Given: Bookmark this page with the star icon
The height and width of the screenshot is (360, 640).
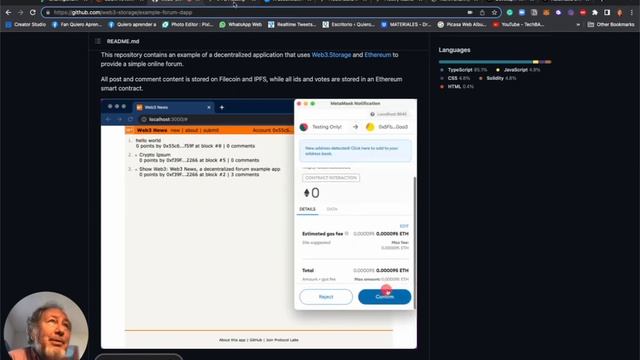Looking at the screenshot, I should click(x=494, y=13).
